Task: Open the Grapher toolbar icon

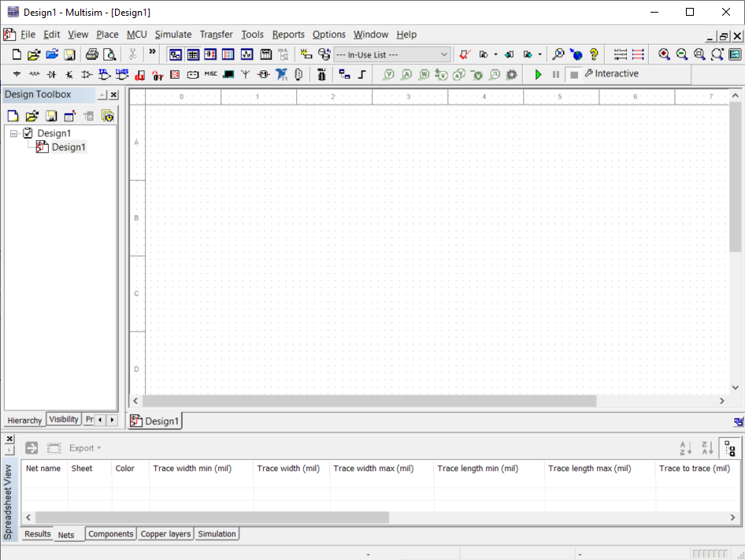Action: tap(246, 54)
